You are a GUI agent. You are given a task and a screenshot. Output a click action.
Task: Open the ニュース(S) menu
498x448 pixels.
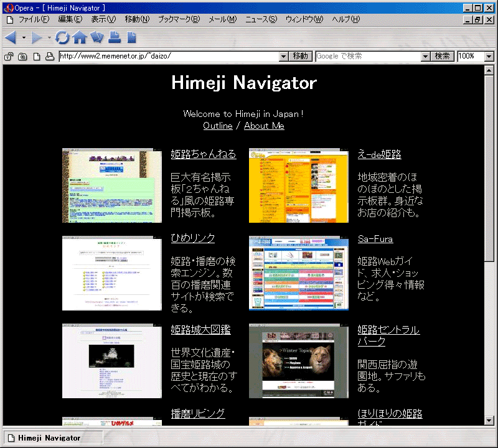point(261,19)
